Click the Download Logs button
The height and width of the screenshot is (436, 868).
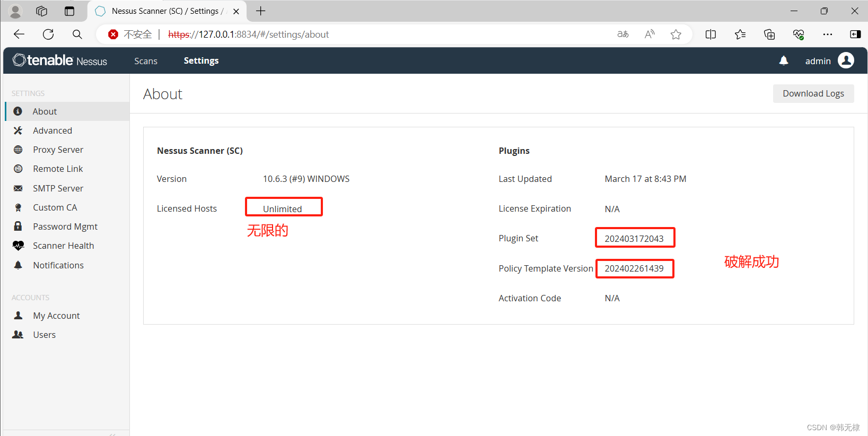(813, 93)
